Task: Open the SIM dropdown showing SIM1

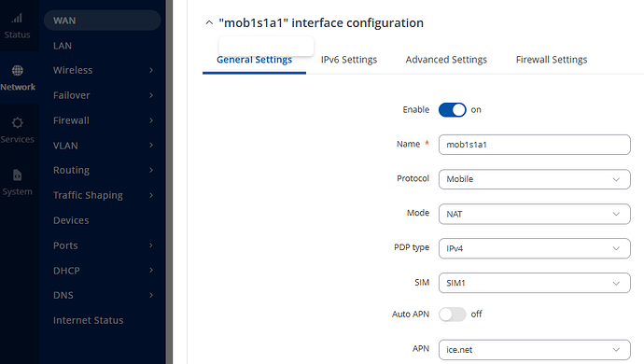Action: tap(535, 283)
